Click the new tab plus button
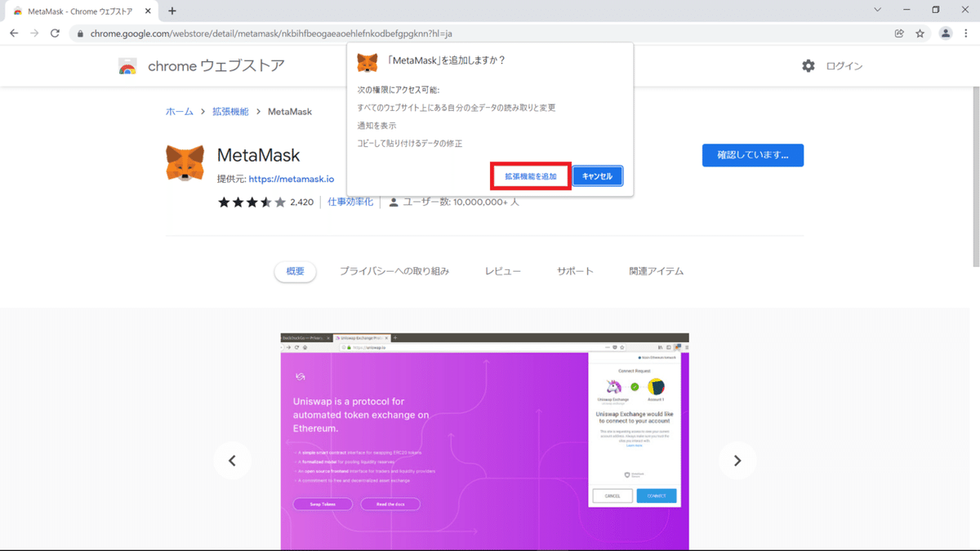This screenshot has height=551, width=980. (171, 11)
